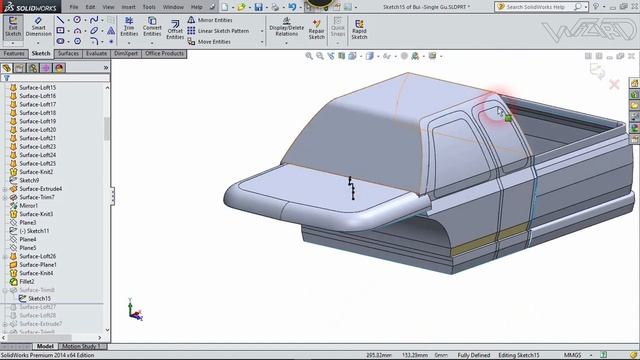
Task: Click Linear Sketch Pattern tool
Action: [218, 31]
